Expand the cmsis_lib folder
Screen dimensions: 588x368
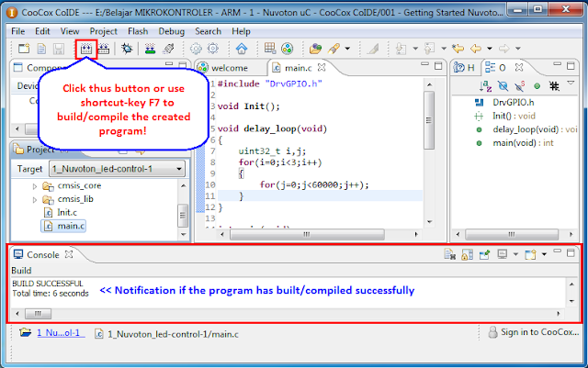[x=35, y=200]
